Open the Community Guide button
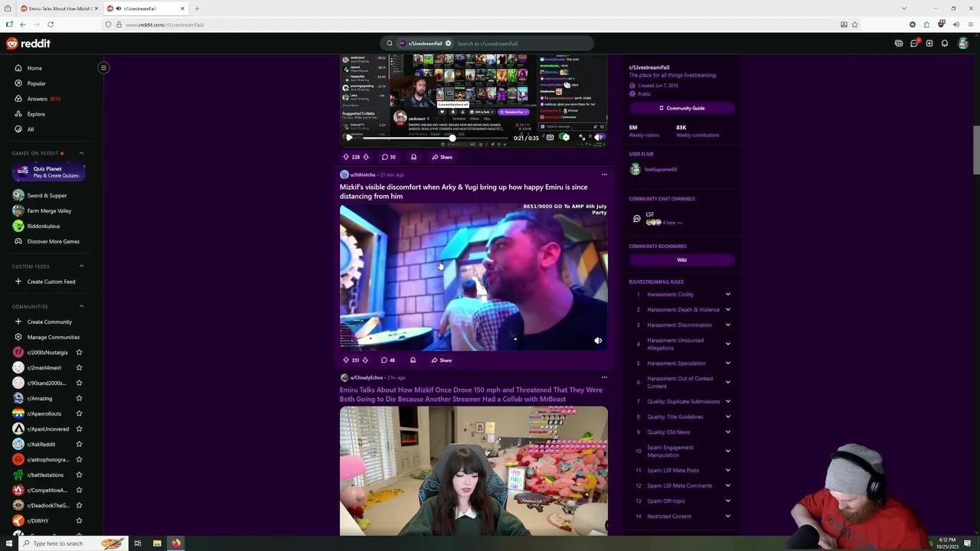This screenshot has width=980, height=551. (681, 108)
